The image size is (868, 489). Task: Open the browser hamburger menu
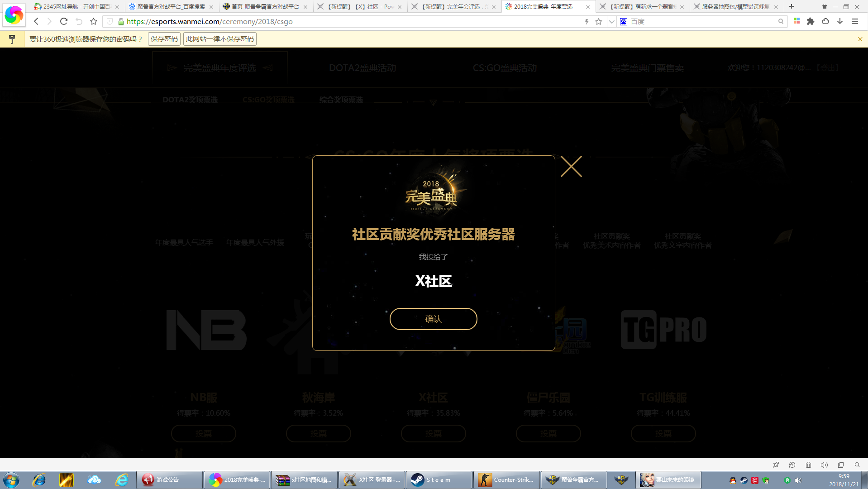pyautogui.click(x=855, y=21)
